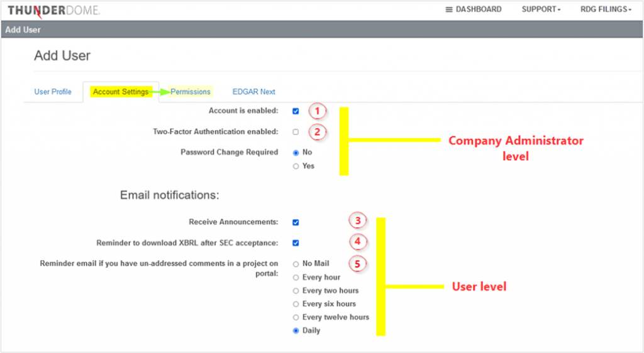
Task: Pick Every twelve hours reminder option
Action: click(296, 317)
